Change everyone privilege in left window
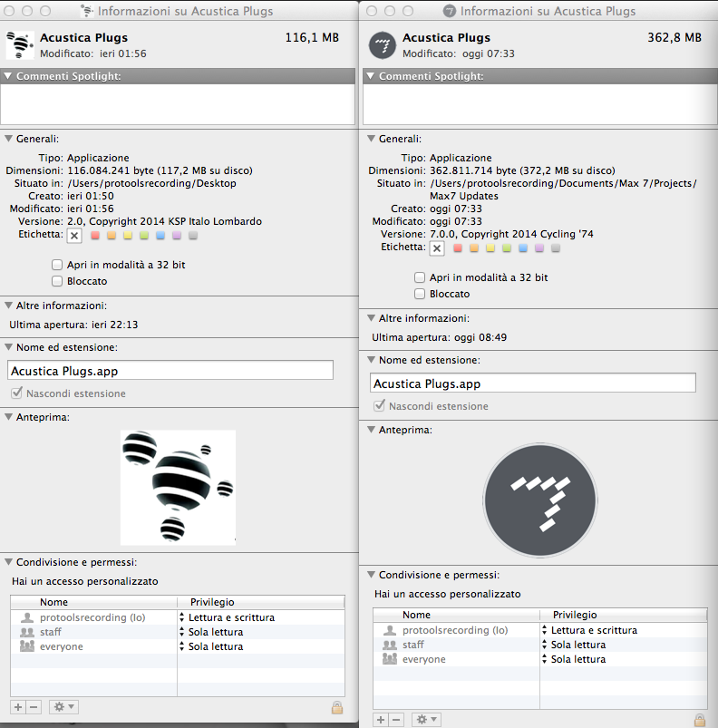This screenshot has height=728, width=718. (211, 646)
